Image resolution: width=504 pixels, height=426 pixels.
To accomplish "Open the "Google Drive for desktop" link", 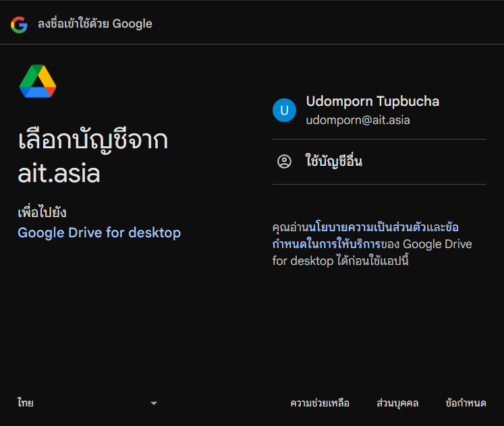I will [99, 233].
